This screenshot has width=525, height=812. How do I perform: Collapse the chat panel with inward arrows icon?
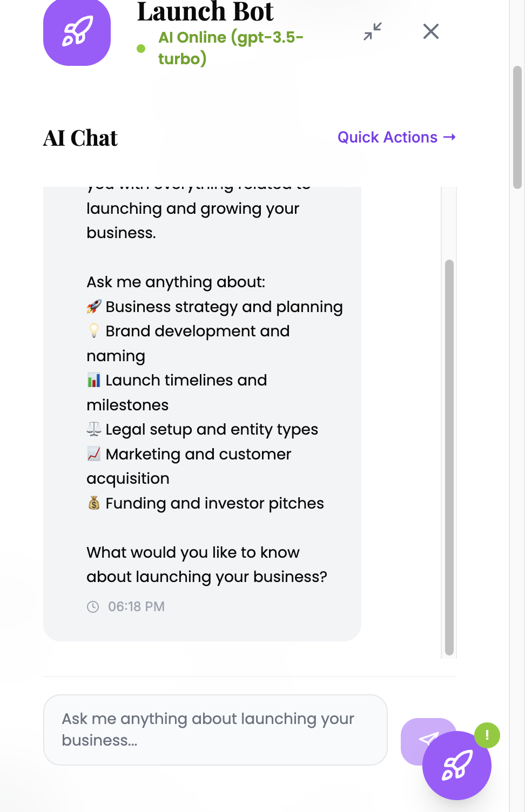(x=373, y=31)
